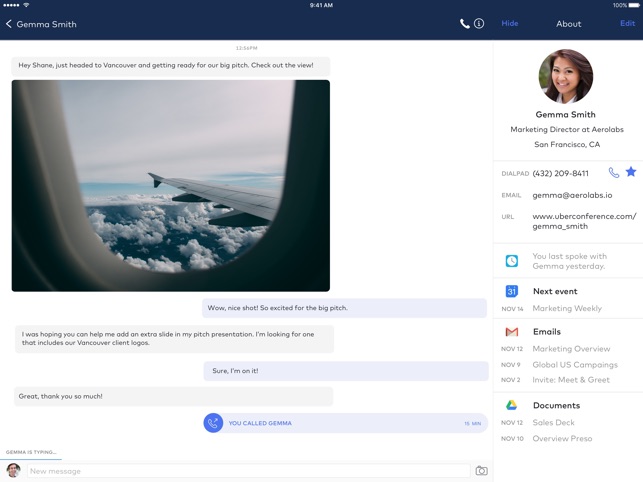Screen dimensions: 643x482
Task: Tap the Wi-Fi status bar icon
Action: point(26,5)
